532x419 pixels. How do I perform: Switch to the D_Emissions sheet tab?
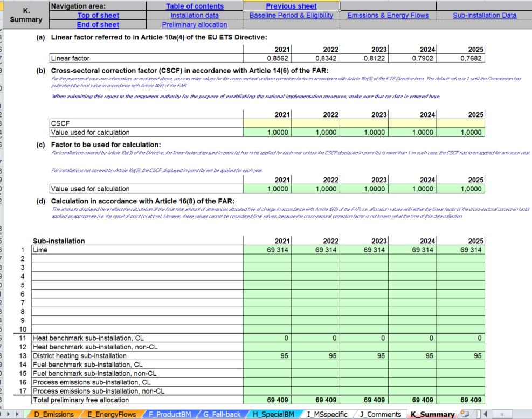click(x=54, y=414)
